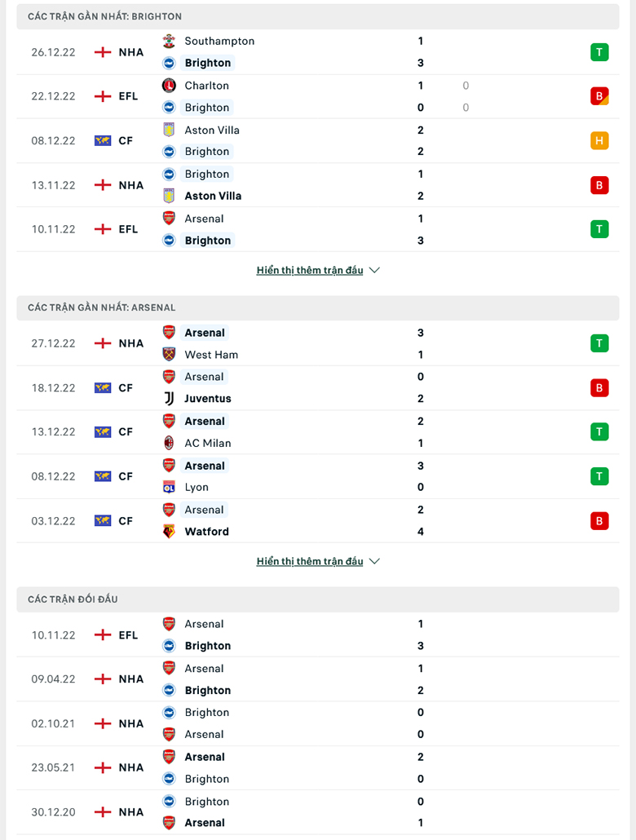Click the Juventus logo icon

(169, 398)
